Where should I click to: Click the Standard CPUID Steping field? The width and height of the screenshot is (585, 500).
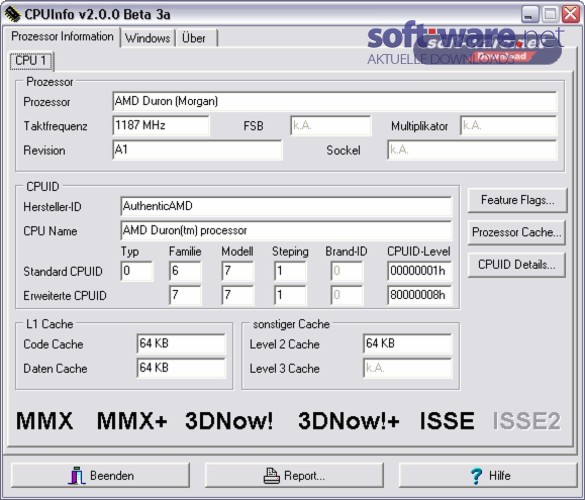(x=290, y=271)
